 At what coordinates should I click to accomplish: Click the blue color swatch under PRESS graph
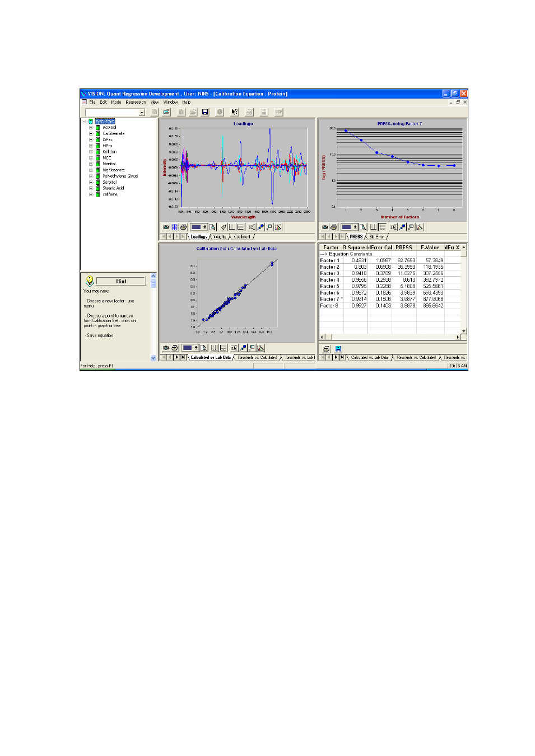click(x=346, y=227)
